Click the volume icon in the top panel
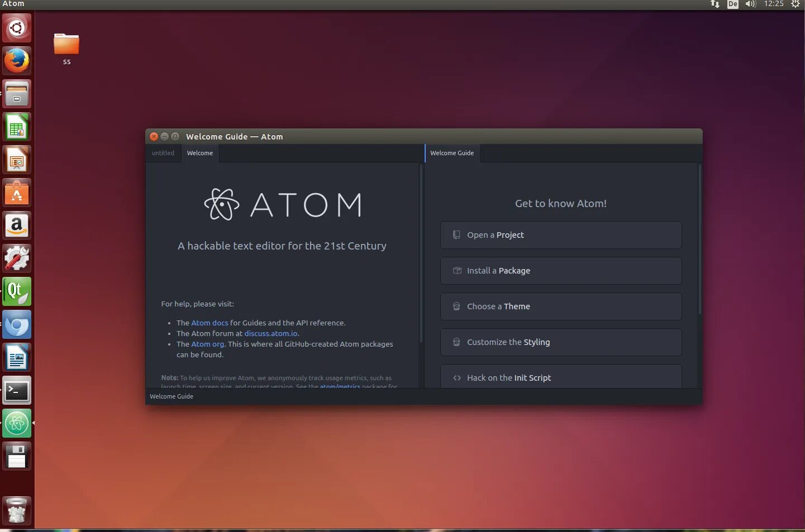This screenshot has height=532, width=805. pyautogui.click(x=751, y=4)
